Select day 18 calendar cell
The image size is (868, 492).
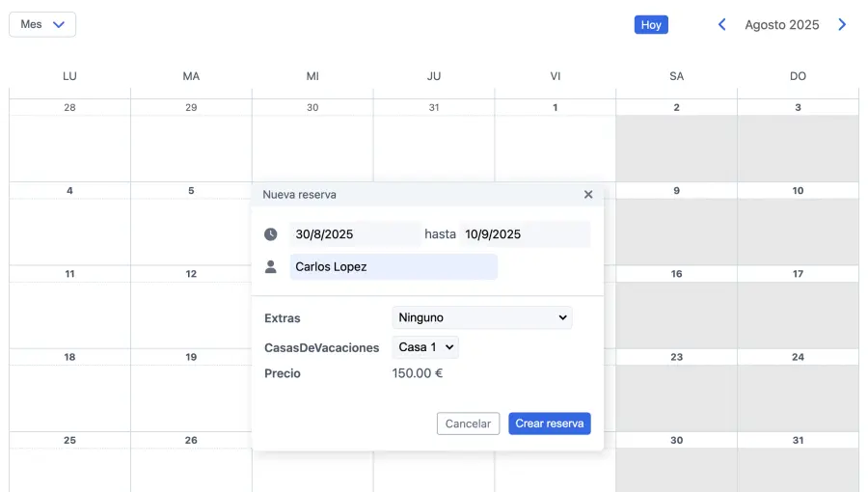(x=69, y=391)
